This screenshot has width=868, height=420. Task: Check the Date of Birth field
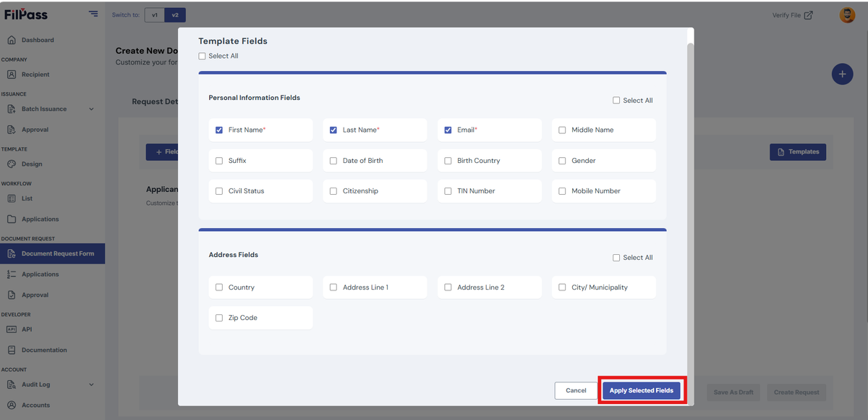click(x=333, y=161)
